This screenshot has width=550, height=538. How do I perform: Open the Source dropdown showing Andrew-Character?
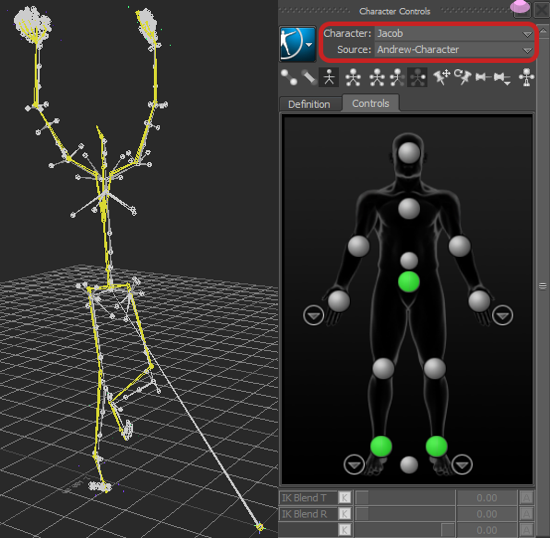pyautogui.click(x=454, y=50)
